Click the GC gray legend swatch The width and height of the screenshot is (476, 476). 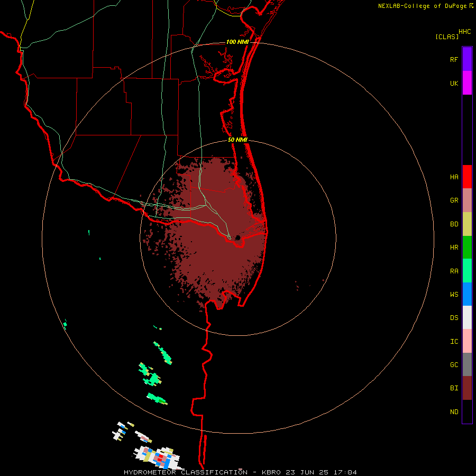tap(467, 364)
